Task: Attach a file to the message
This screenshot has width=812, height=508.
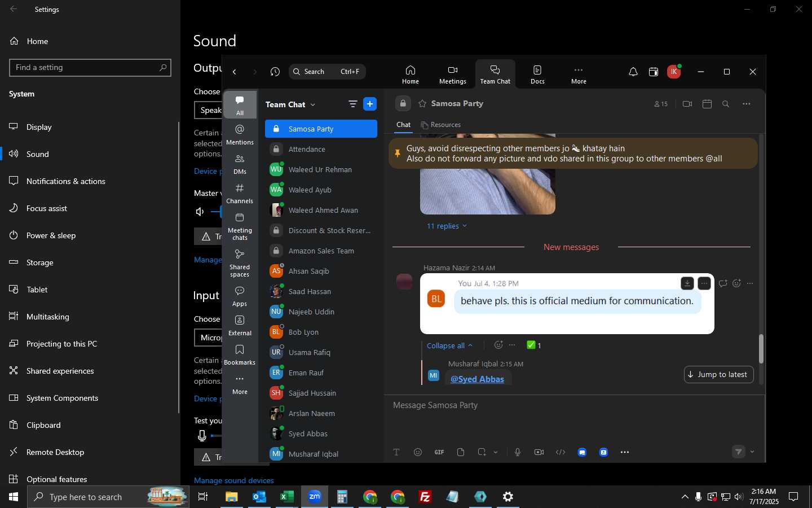Action: (461, 452)
